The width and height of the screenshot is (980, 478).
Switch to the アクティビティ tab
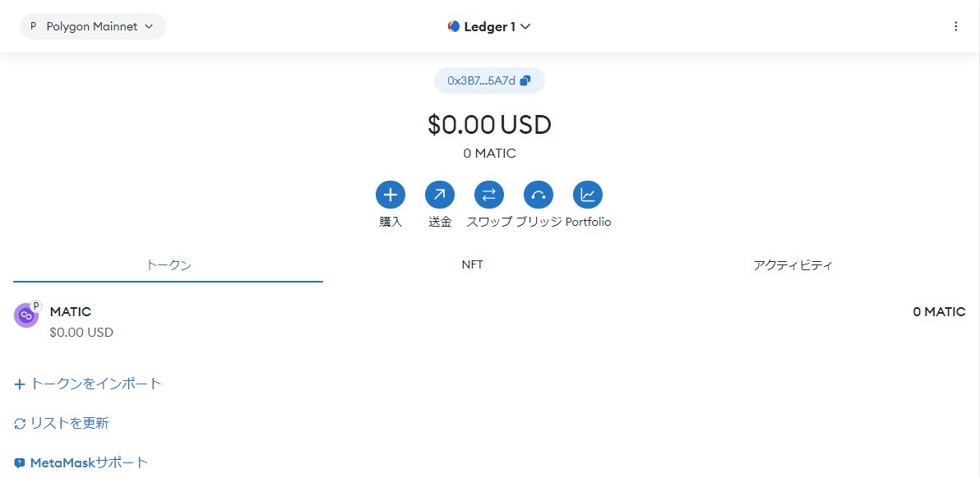[793, 264]
